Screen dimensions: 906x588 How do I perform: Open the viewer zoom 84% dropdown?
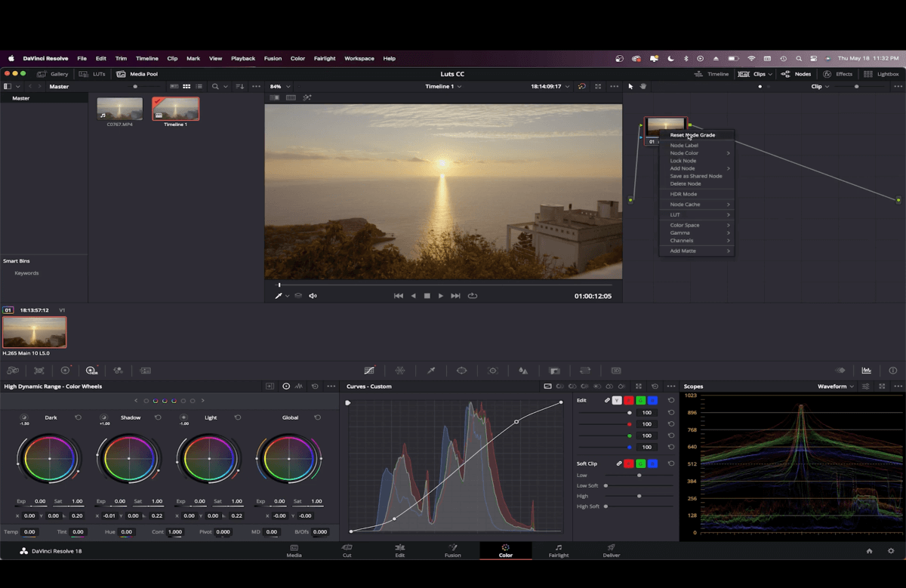(280, 86)
